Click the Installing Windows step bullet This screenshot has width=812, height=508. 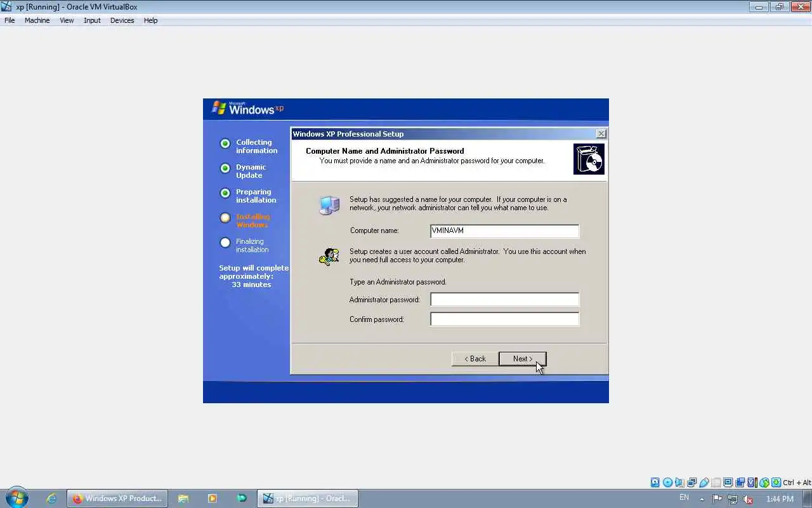click(225, 218)
